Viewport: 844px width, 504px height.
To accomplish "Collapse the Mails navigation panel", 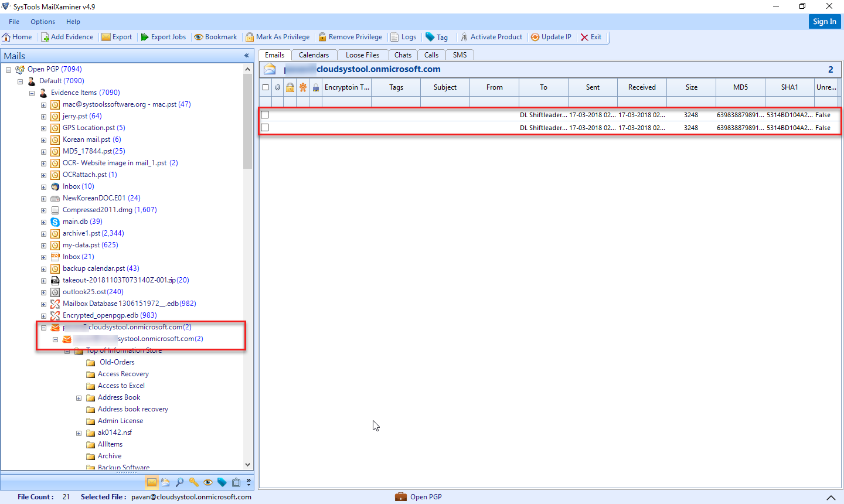I will coord(246,56).
